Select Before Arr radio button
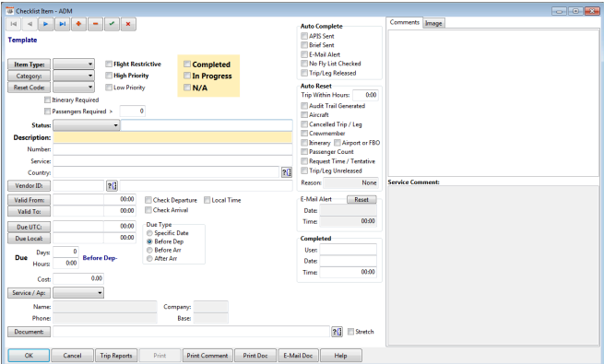Image resolution: width=604 pixels, height=364 pixels. [x=149, y=250]
